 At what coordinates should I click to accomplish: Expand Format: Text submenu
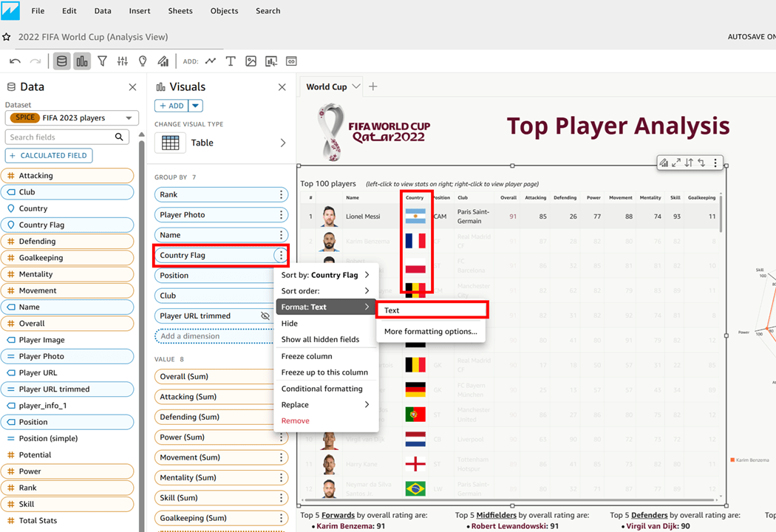pyautogui.click(x=367, y=307)
